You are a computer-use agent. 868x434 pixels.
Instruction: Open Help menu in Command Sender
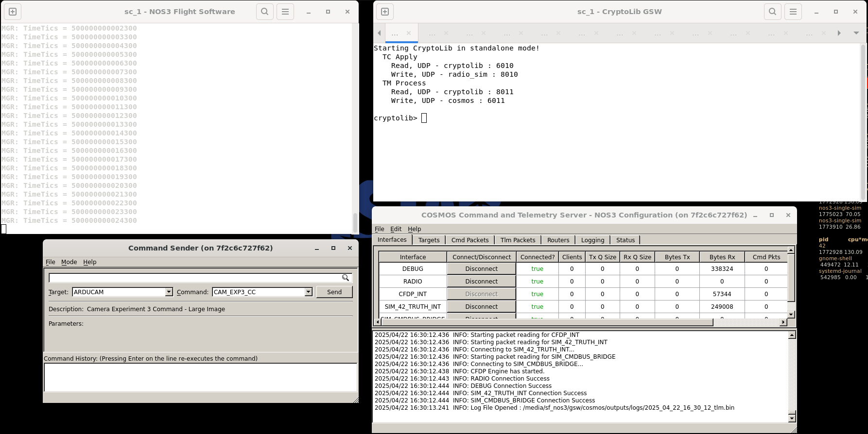[90, 262]
